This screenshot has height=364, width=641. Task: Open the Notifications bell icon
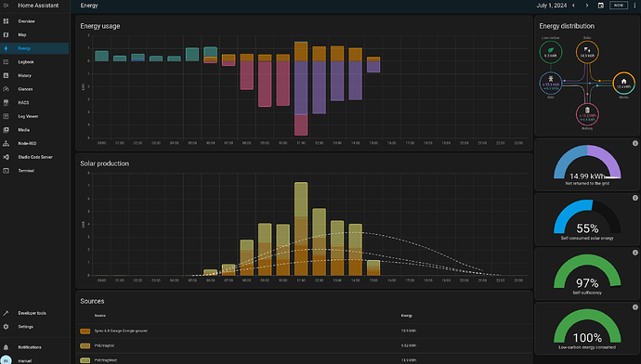pyautogui.click(x=6, y=347)
